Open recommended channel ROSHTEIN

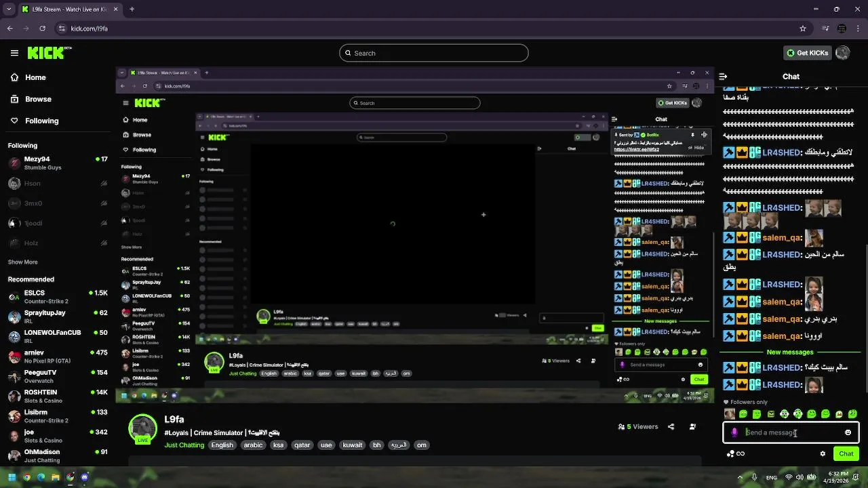[58, 396]
